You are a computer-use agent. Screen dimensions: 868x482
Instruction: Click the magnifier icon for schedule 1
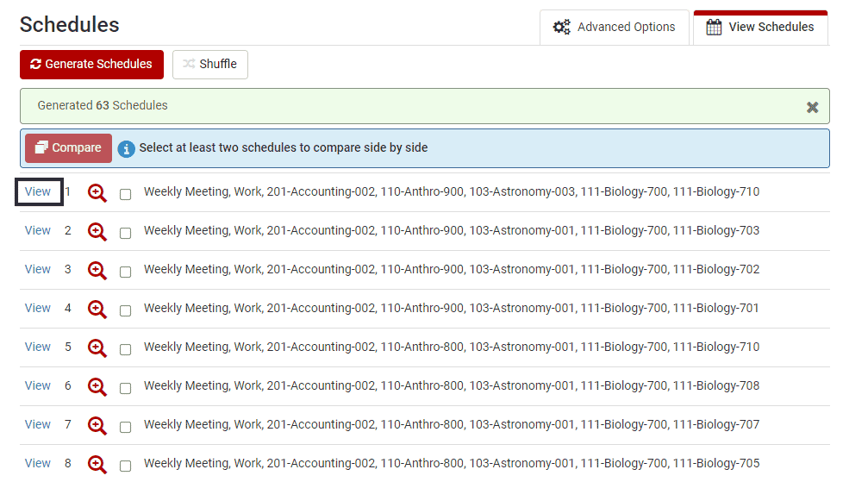click(97, 193)
